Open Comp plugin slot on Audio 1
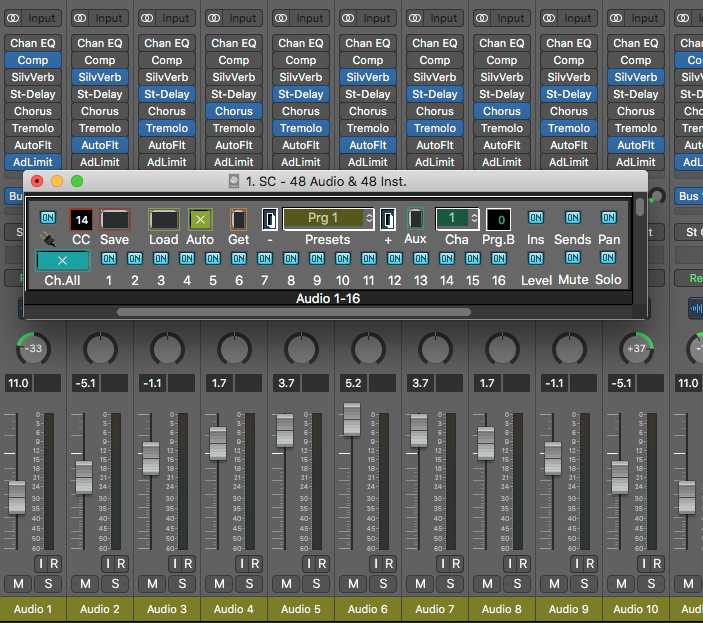 point(33,60)
